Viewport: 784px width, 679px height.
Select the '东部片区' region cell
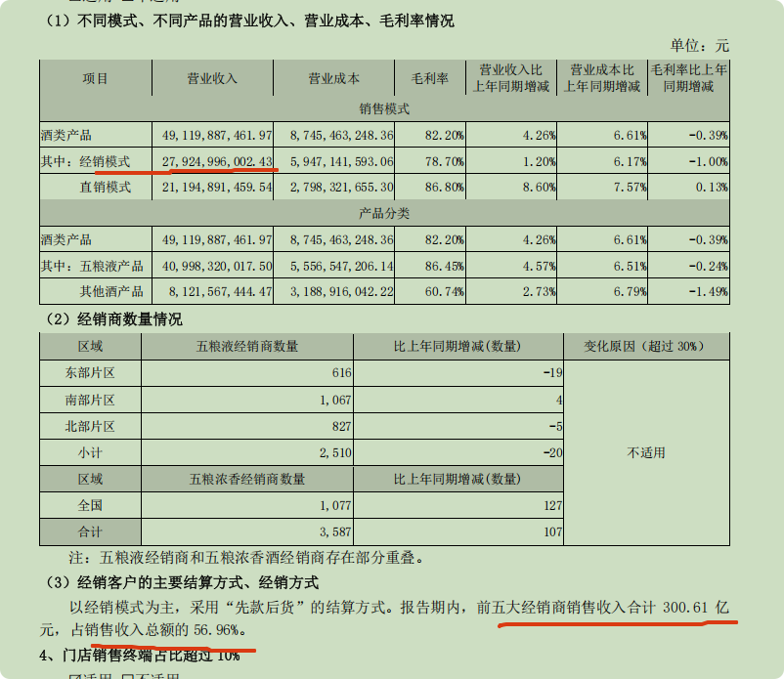pyautogui.click(x=90, y=373)
